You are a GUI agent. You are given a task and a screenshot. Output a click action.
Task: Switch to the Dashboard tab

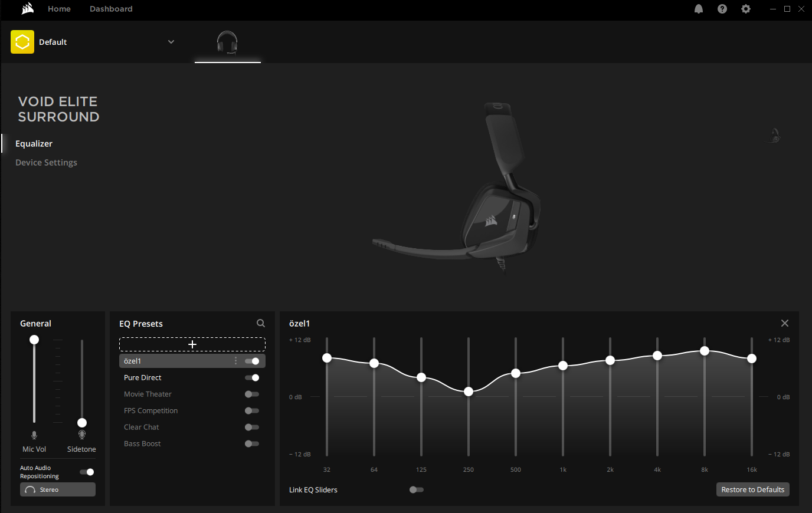pos(111,9)
